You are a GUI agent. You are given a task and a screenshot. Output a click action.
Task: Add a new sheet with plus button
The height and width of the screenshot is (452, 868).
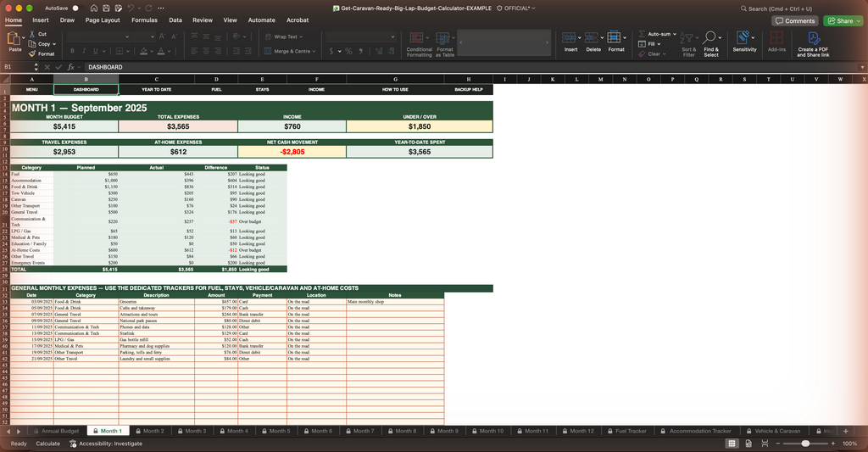pyautogui.click(x=845, y=431)
